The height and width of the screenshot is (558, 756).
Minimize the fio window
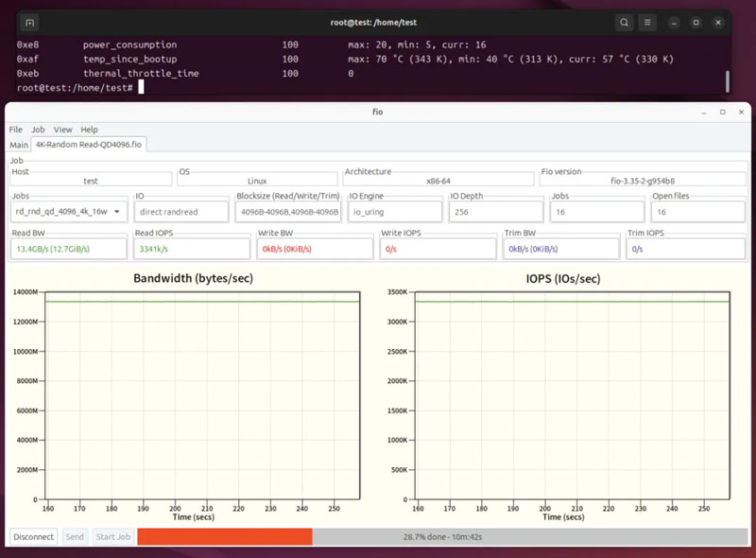tap(704, 112)
